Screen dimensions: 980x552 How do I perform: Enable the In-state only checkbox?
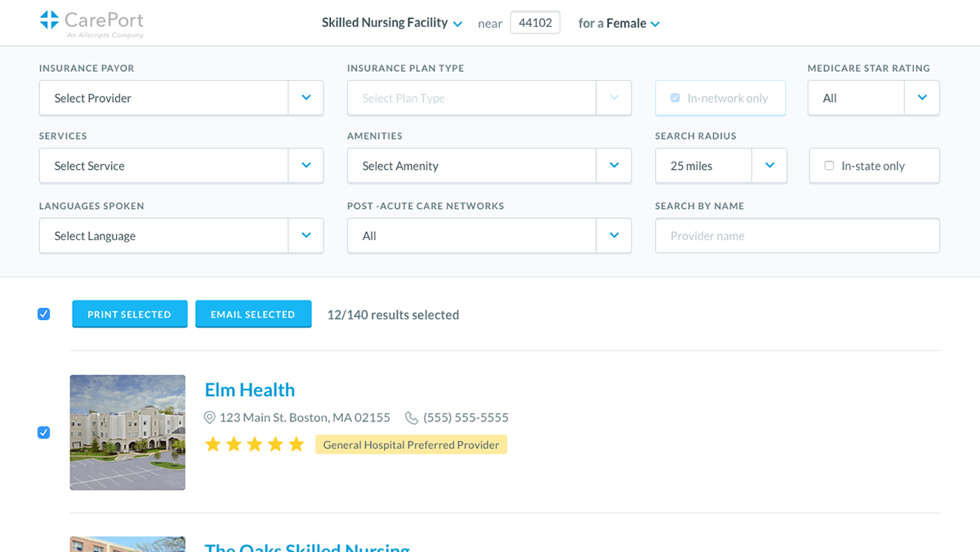coord(829,166)
